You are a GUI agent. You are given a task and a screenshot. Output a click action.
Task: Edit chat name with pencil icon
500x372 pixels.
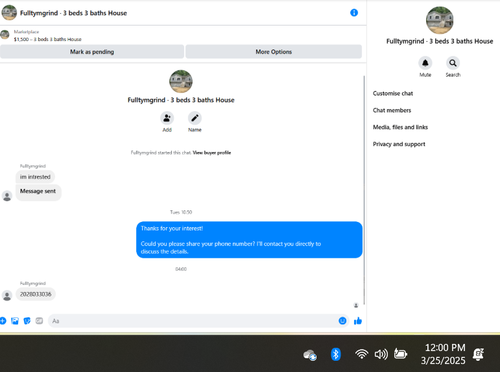coord(195,118)
